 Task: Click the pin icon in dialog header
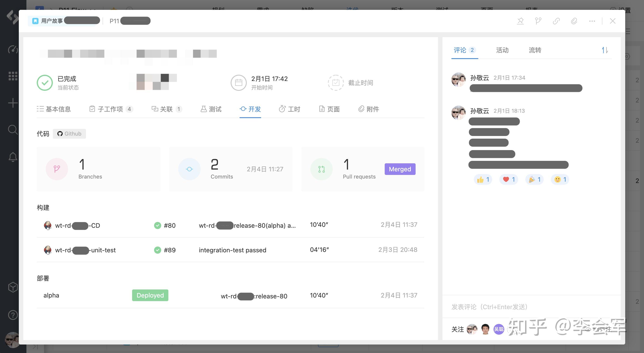coord(520,21)
